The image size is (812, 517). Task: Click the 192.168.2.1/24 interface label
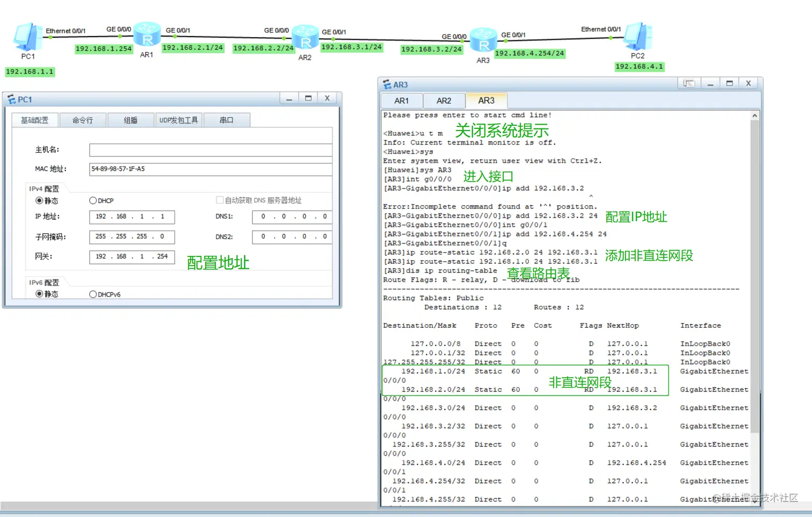pyautogui.click(x=193, y=48)
